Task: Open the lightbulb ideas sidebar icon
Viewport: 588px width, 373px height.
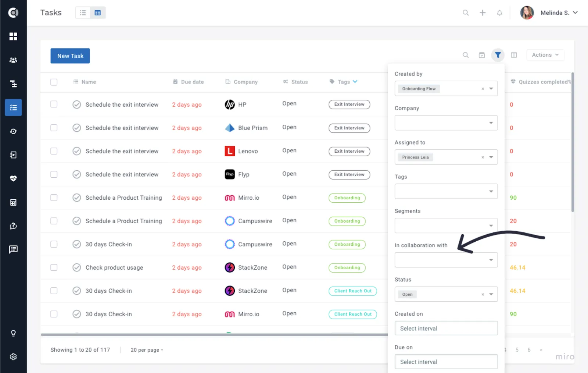Action: [x=13, y=333]
